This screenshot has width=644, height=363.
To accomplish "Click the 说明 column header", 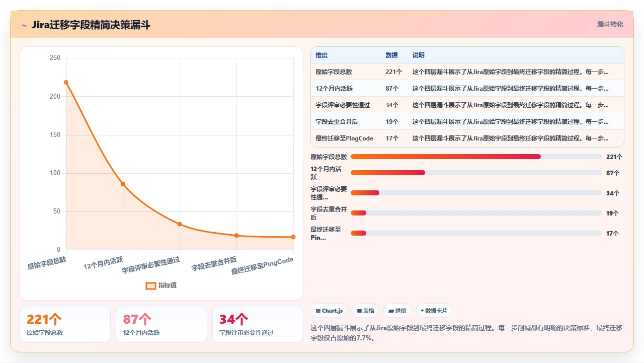I will 419,55.
